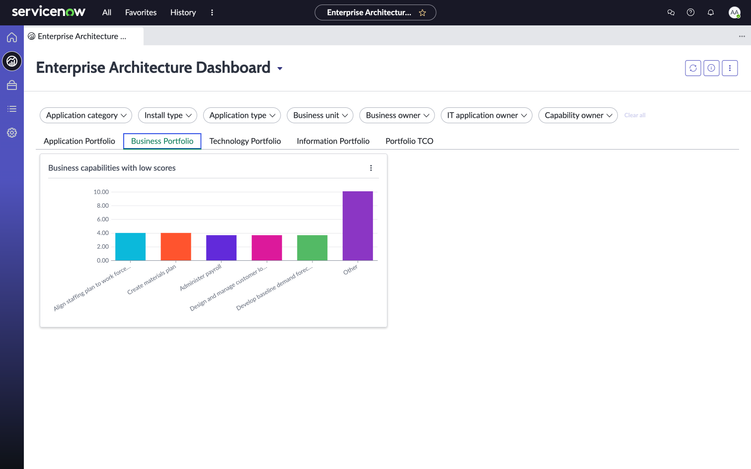751x469 pixels.
Task: Open the help question mark icon
Action: pos(690,12)
